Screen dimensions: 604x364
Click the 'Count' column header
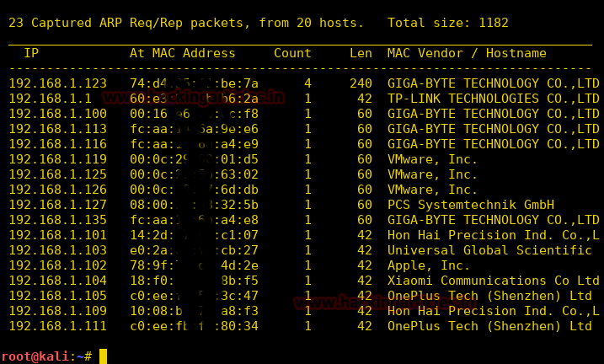coord(292,53)
